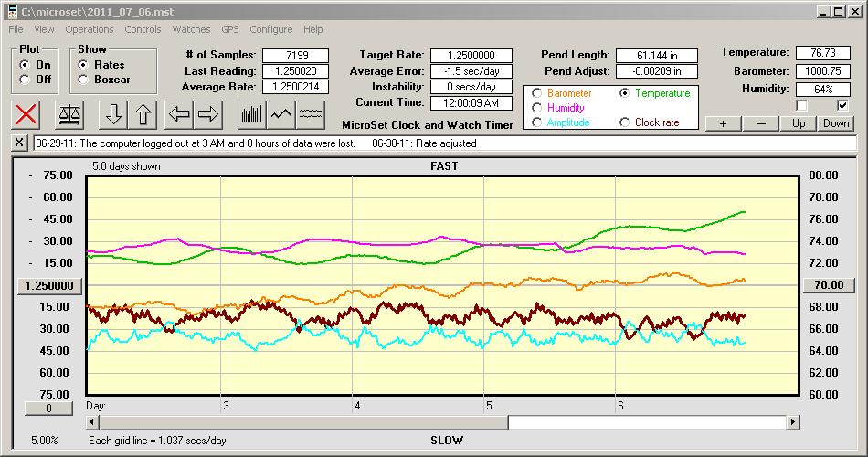Open the Configure menu
The image size is (868, 457).
click(x=270, y=29)
